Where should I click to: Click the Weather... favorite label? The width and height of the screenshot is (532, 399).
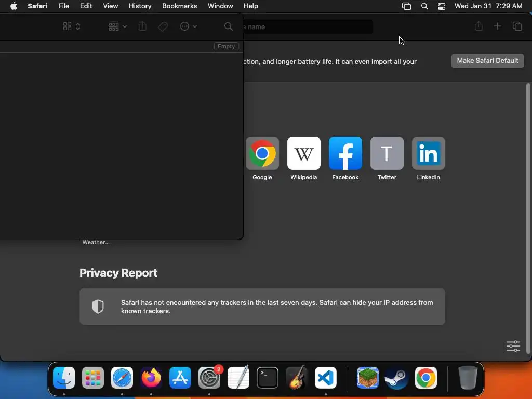coord(96,242)
